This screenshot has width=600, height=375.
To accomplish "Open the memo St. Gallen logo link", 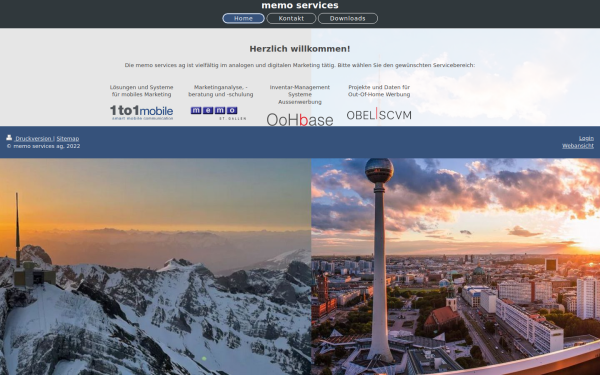I will [219, 113].
